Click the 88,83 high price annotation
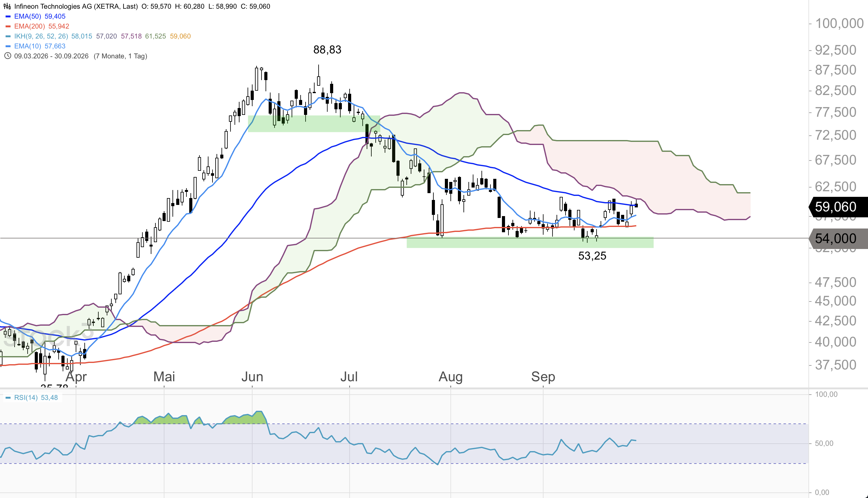868x498 pixels. pos(327,50)
